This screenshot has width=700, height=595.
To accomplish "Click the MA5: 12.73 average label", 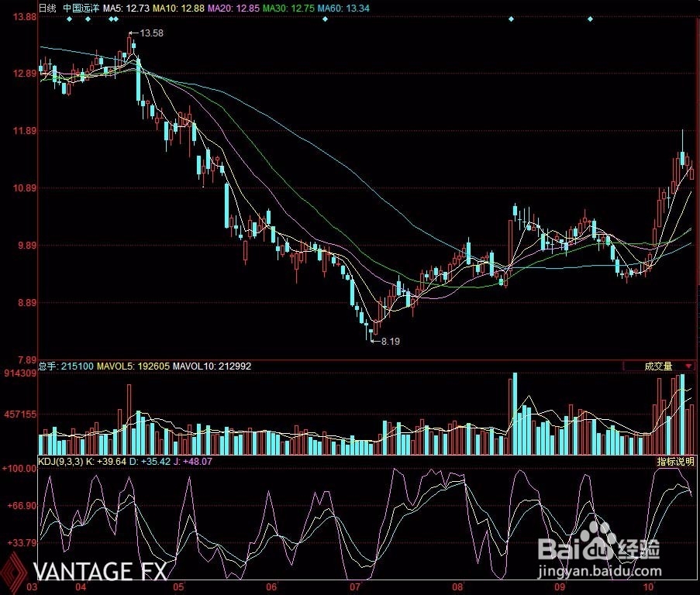I will coord(126,8).
